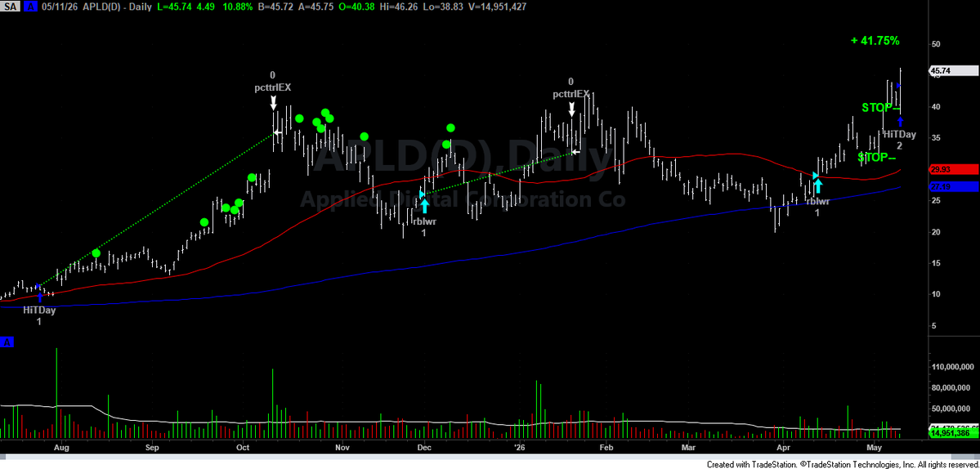This screenshot has width=980, height=469.
Task: Click the highest green dot in December
Action: tap(450, 128)
